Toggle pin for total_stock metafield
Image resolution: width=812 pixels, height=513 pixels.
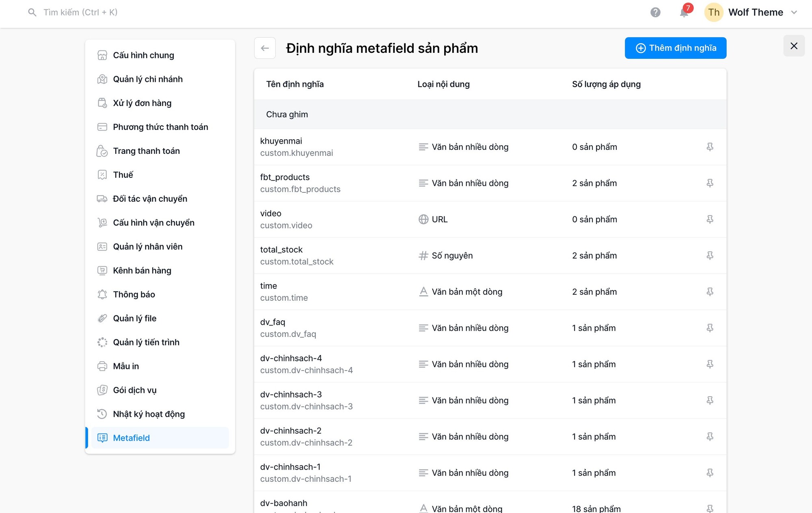(710, 256)
